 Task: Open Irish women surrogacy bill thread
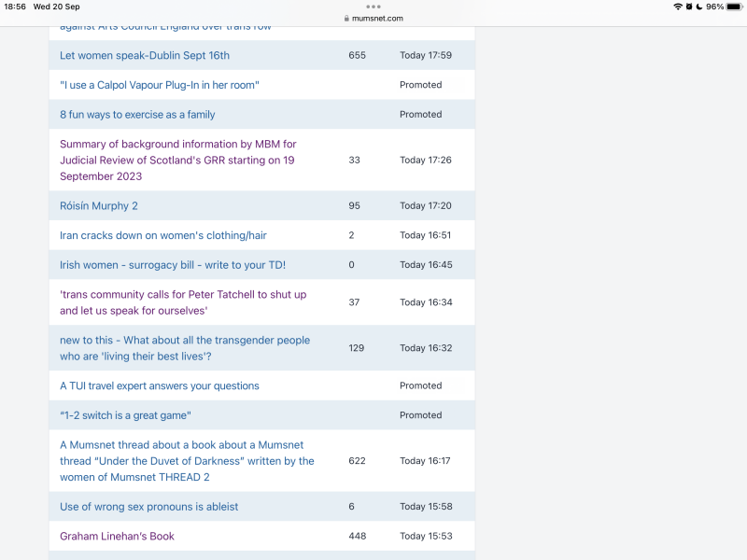[173, 265]
